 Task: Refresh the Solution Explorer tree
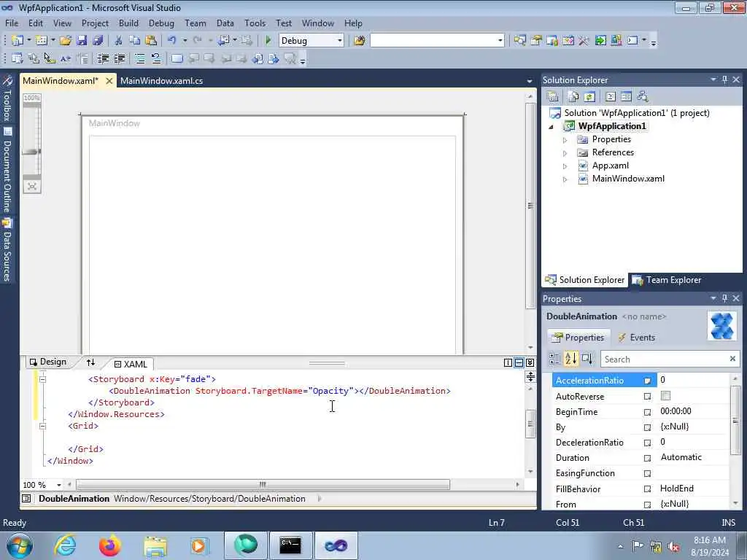(x=589, y=97)
